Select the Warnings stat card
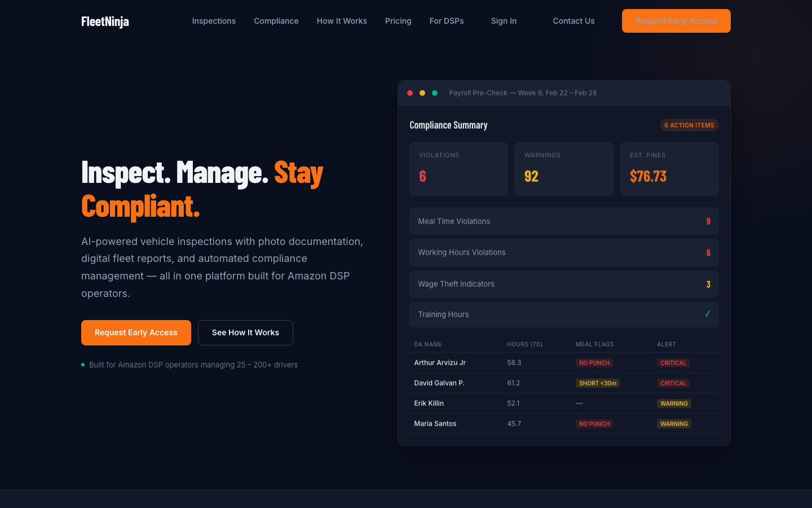Viewport: 812px width, 508px height. [x=564, y=169]
